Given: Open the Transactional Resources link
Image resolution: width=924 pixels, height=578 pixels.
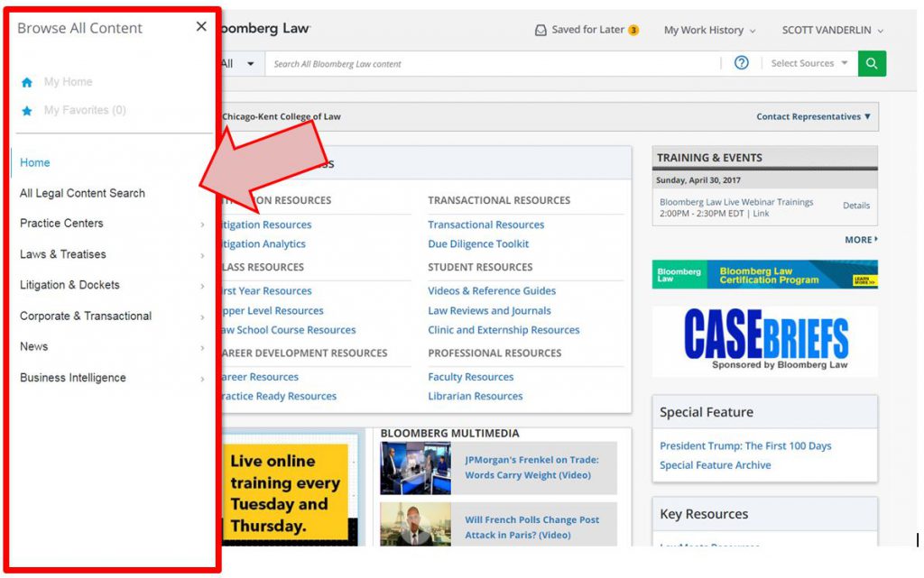Looking at the screenshot, I should (x=485, y=225).
